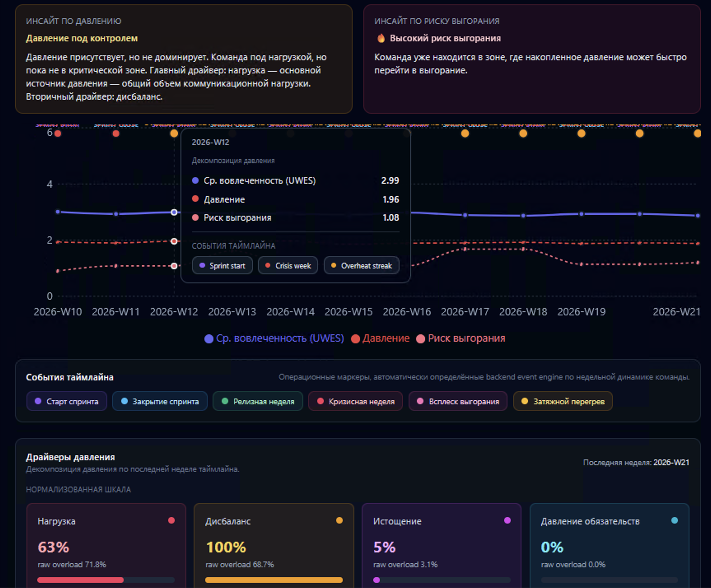The height and width of the screenshot is (588, 711).
Task: Click the 2026-W14 axis label
Action: (x=290, y=312)
